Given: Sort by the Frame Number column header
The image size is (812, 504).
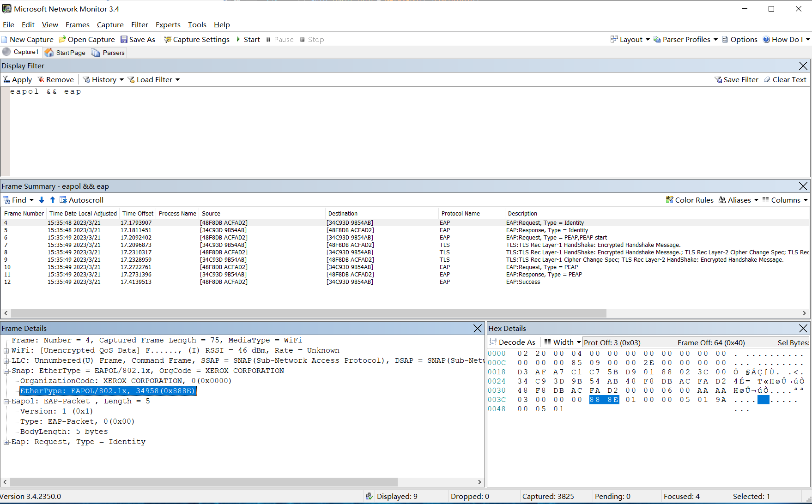Looking at the screenshot, I should tap(24, 214).
